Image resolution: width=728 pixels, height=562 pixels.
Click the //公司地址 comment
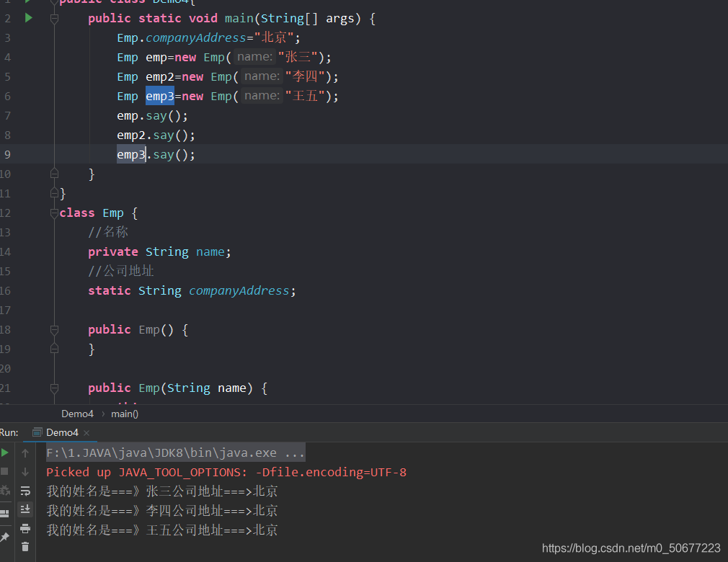(120, 271)
